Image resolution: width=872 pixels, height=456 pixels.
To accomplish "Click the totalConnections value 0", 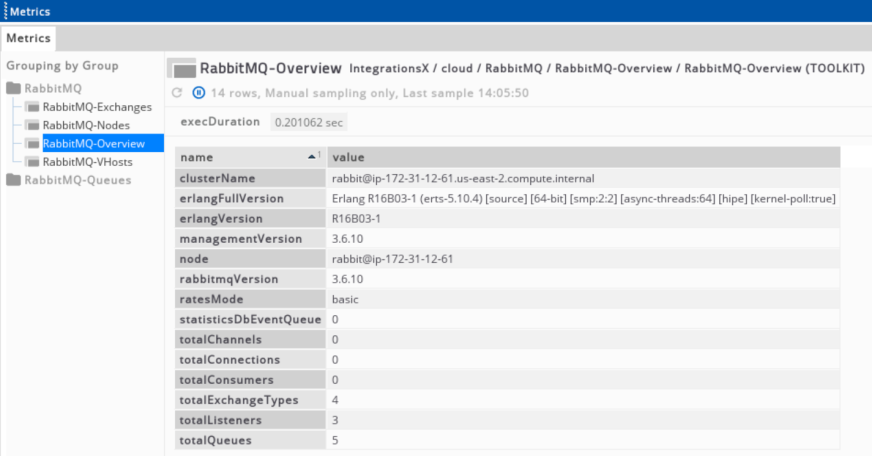I will [x=335, y=360].
